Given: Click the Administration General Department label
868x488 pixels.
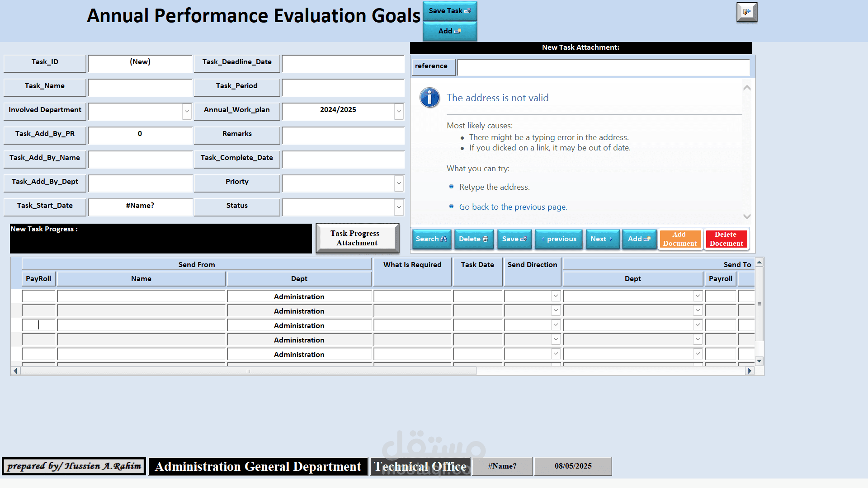Looking at the screenshot, I should 258,466.
